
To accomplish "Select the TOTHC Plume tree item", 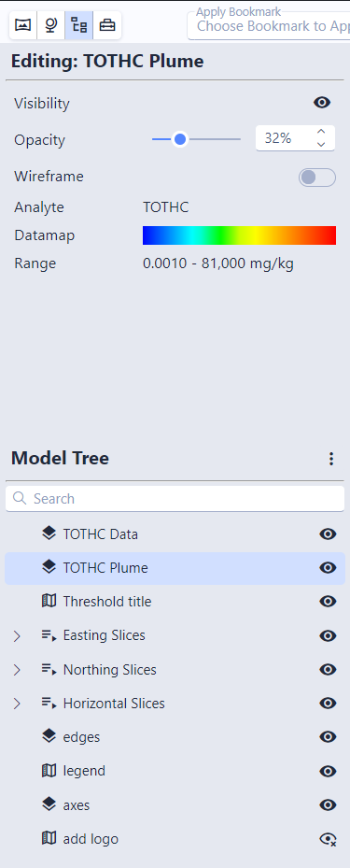I will (175, 568).
